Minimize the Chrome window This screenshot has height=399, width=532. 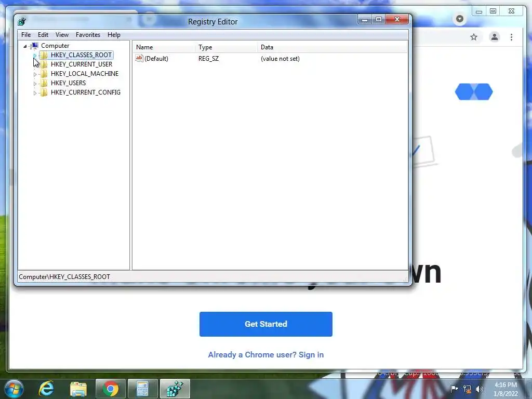click(x=478, y=11)
